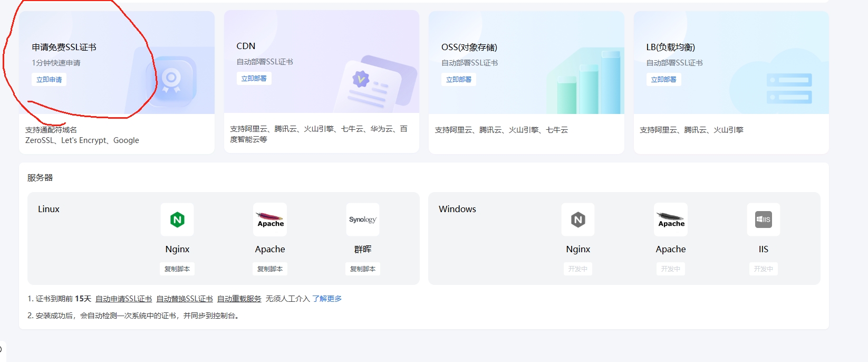This screenshot has width=868, height=362.
Task: Click the 自动替换SSL证书 underlined link
Action: pos(185,299)
